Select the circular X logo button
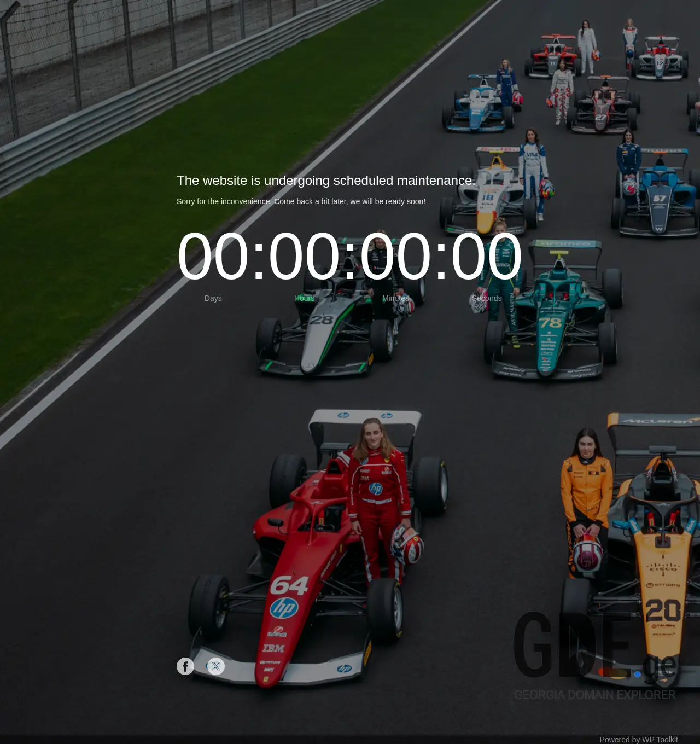 (215, 666)
